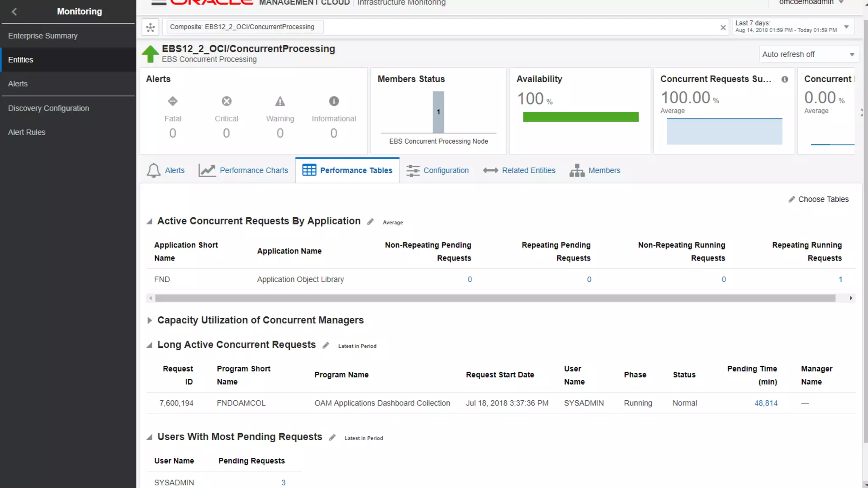Edit Long Active Concurrent Requests table
Viewport: 868px width, 488px height.
click(325, 346)
